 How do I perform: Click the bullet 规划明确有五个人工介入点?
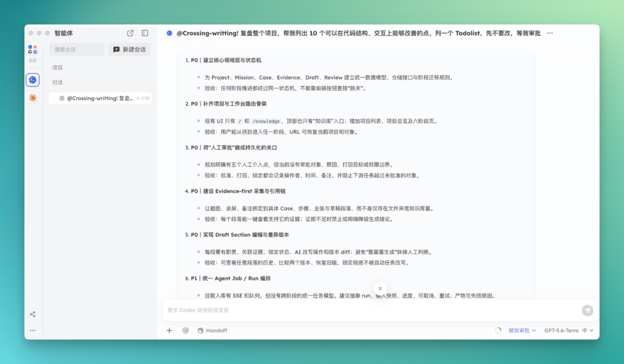[299, 165]
